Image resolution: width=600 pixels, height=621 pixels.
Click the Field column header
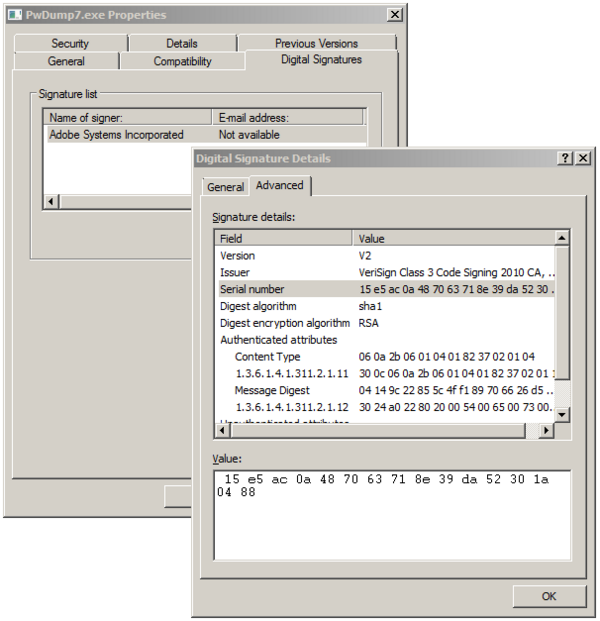(x=285, y=239)
